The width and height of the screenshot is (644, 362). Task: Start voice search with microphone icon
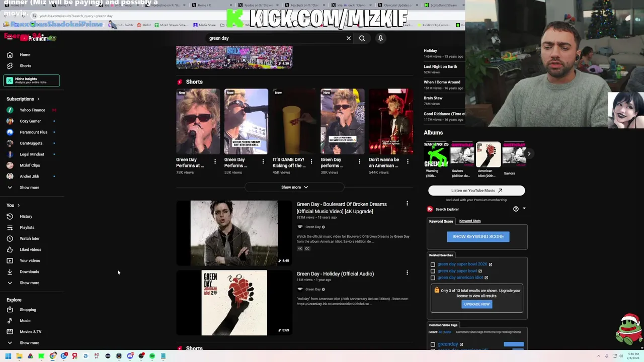click(380, 38)
